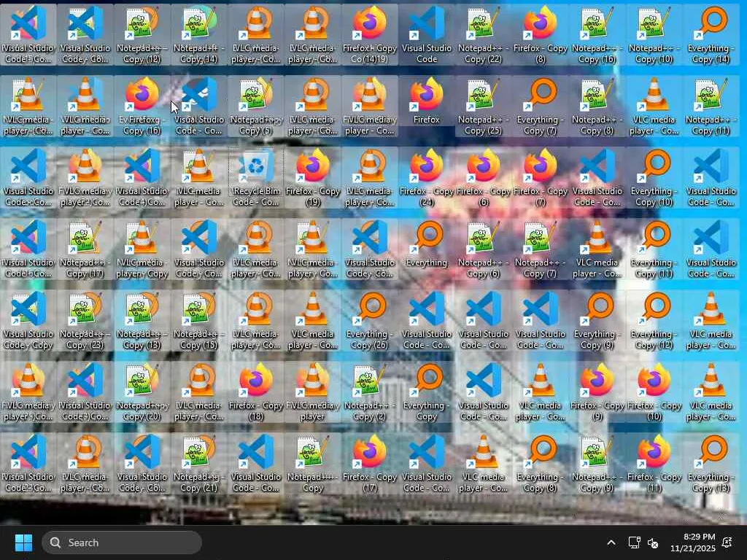
Task: Select the Notepad++ - Copy (17) icon
Action: [85, 249]
